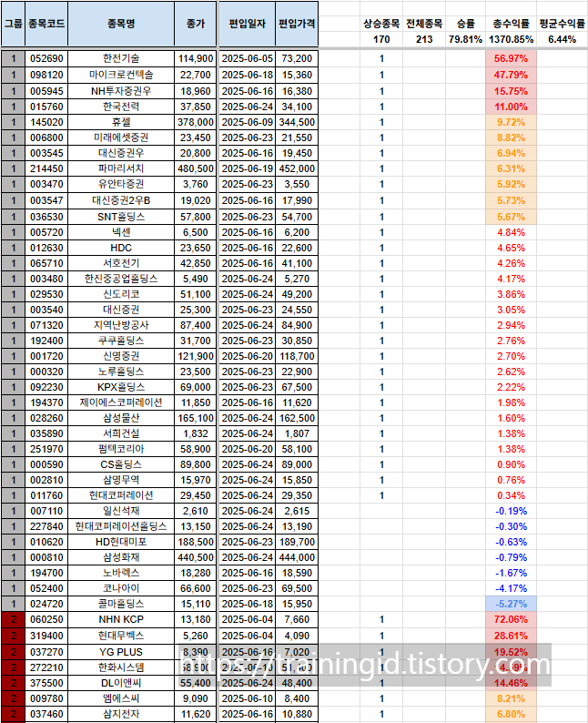Select the 47.79% return cell
588x723 pixels.
point(511,75)
